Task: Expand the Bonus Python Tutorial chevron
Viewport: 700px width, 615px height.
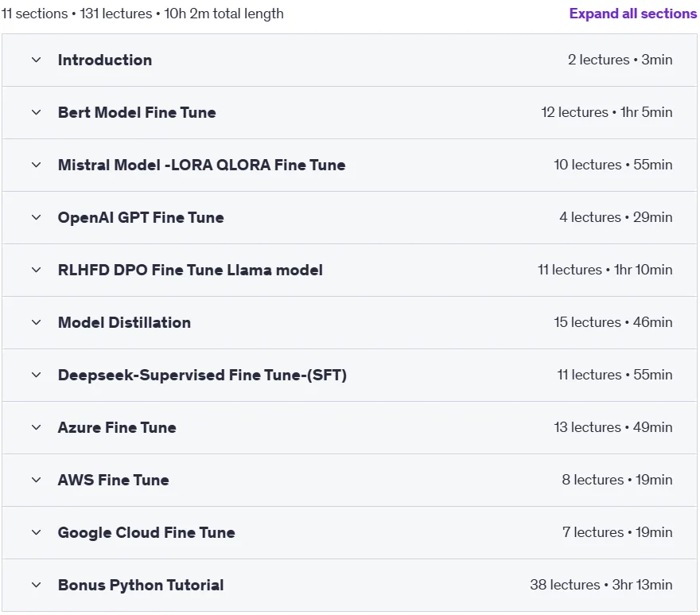Action: [x=36, y=585]
